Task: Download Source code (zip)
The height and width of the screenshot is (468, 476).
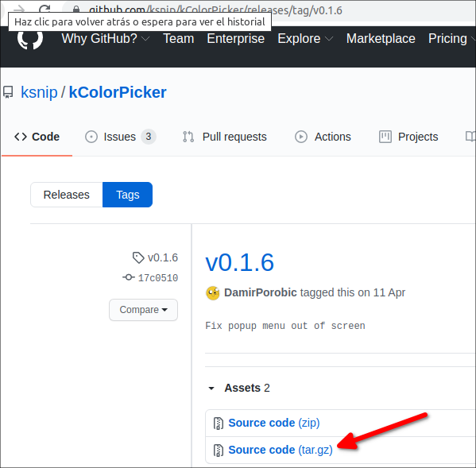Action: [274, 423]
